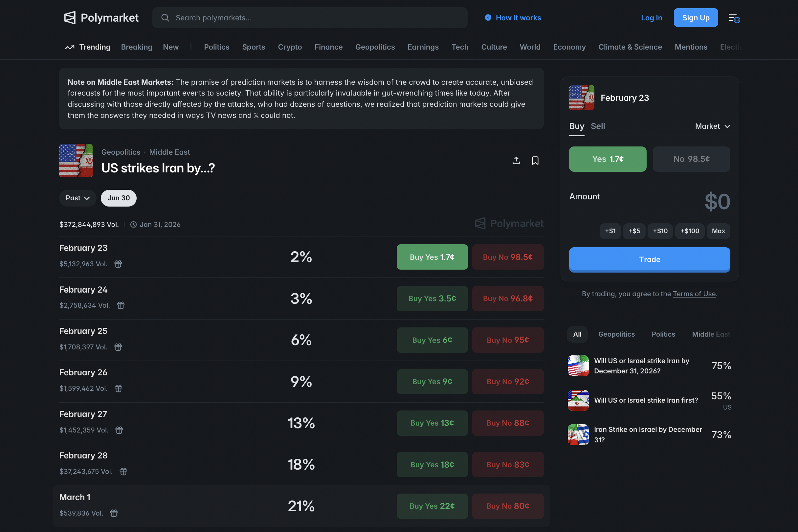Click the gift icon next to February 23 volume
Viewport: 798px width, 532px height.
coord(118,264)
